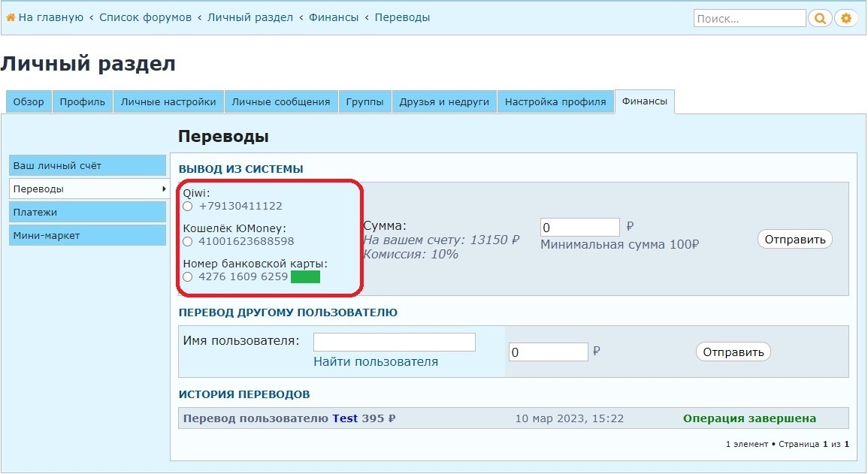Screen dimensions: 868x474
Task: Open the Друзья и недруги tab
Action: [x=444, y=102]
